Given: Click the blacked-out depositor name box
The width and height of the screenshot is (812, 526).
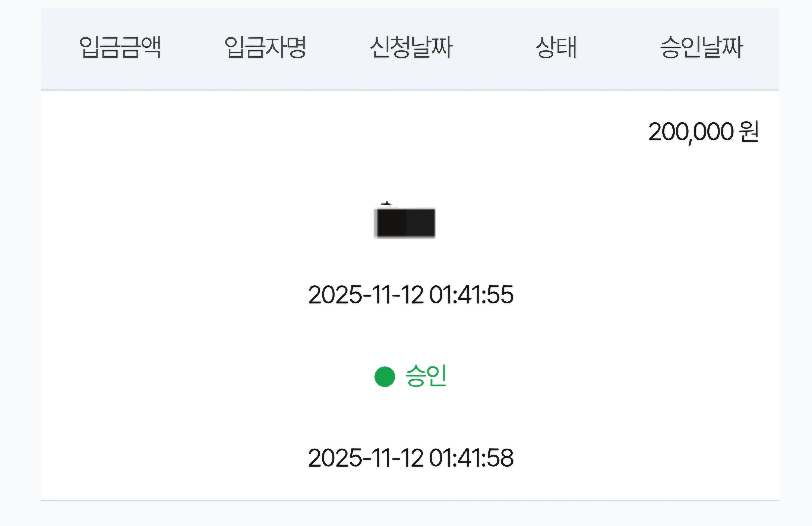Looking at the screenshot, I should pos(405,223).
